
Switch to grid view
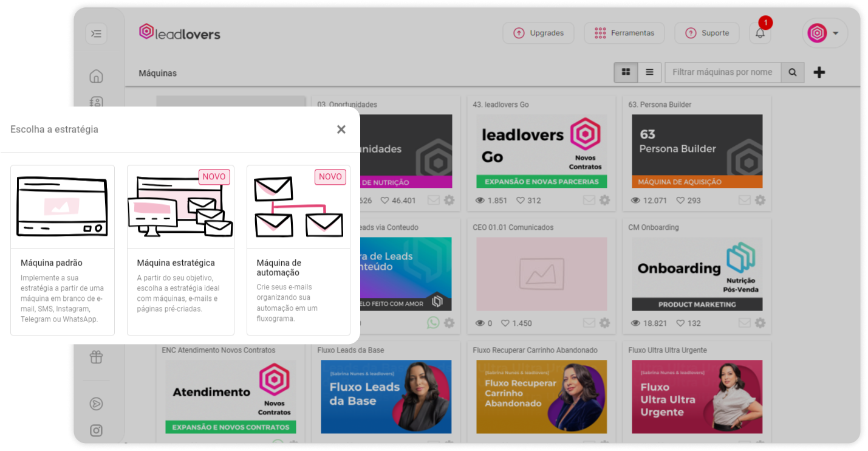coord(626,72)
